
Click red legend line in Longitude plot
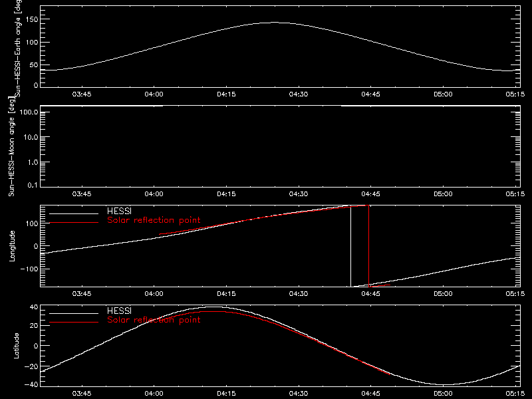(x=74, y=223)
